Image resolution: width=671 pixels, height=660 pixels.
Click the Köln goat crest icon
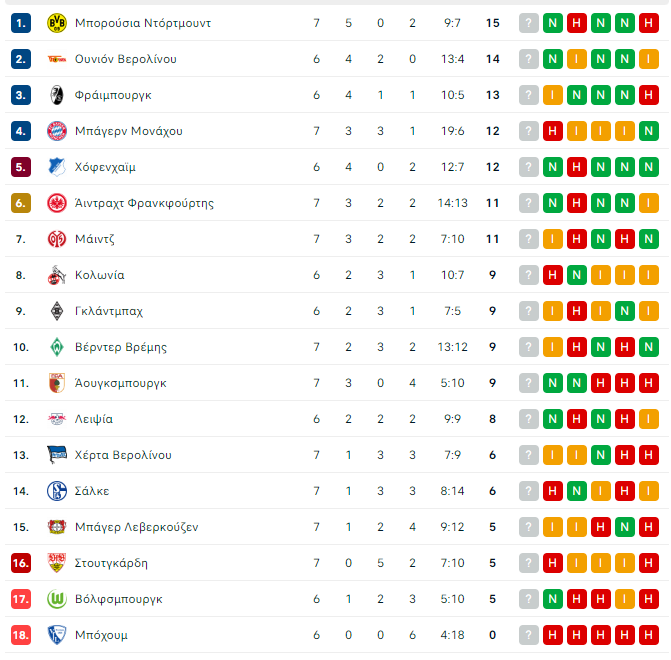pyautogui.click(x=56, y=275)
